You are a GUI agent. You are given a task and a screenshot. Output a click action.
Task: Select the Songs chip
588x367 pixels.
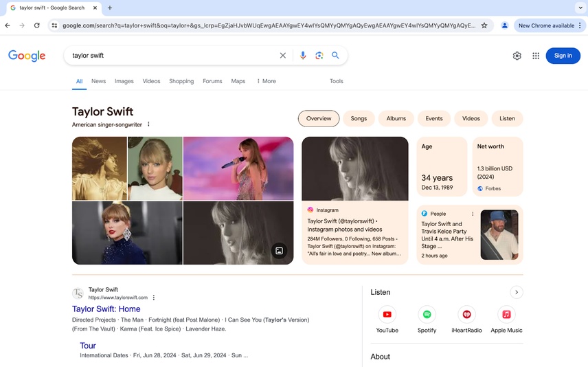[359, 119]
